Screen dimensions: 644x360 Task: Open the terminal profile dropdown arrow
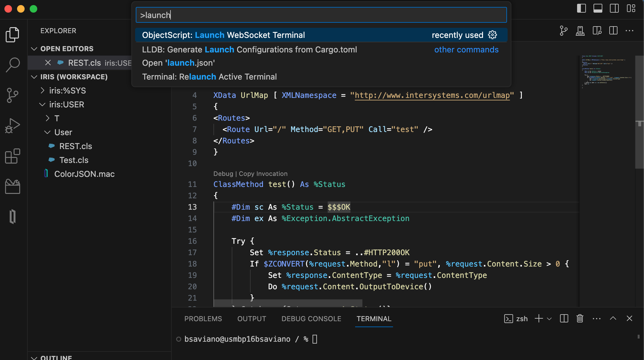pyautogui.click(x=549, y=319)
